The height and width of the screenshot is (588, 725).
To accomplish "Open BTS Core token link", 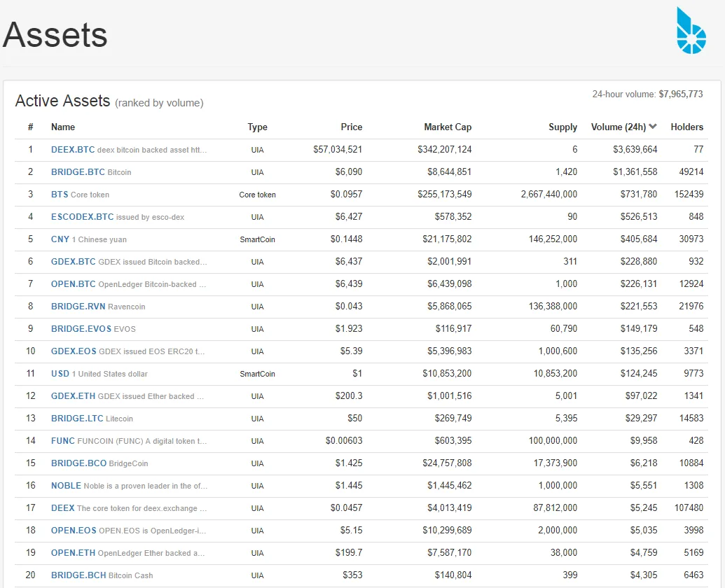I will click(60, 195).
